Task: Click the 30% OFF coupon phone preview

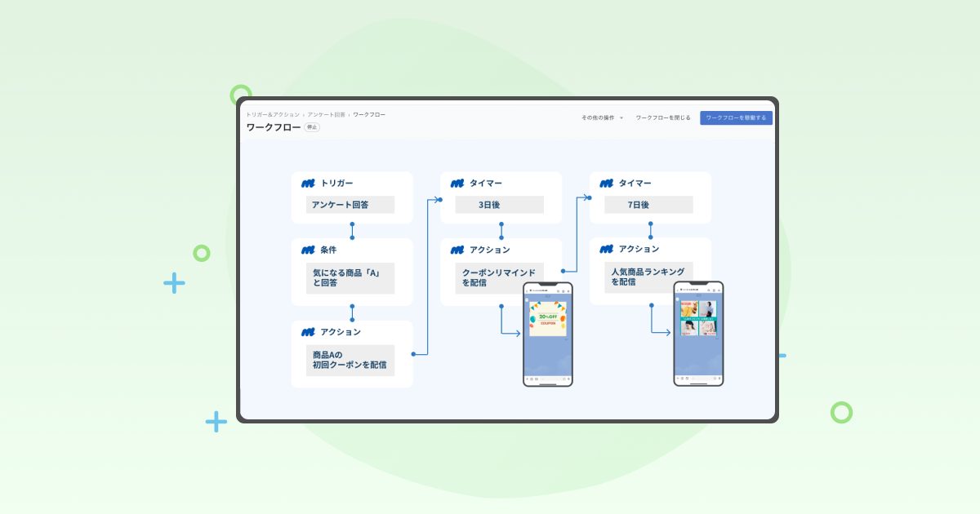Action: (x=548, y=335)
